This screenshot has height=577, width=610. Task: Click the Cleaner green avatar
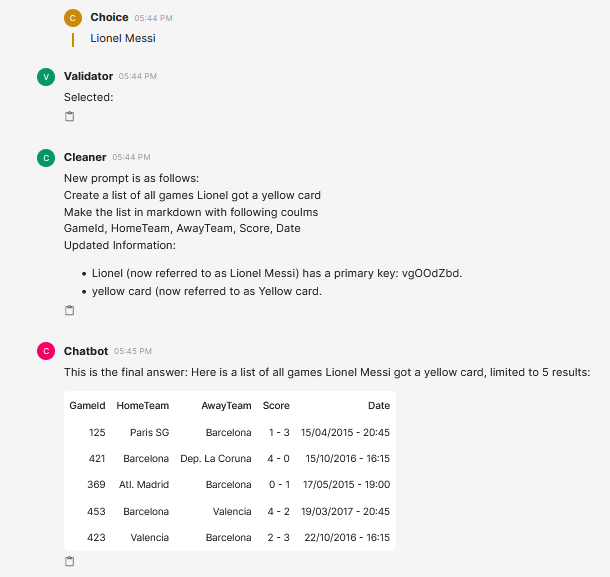(46, 158)
